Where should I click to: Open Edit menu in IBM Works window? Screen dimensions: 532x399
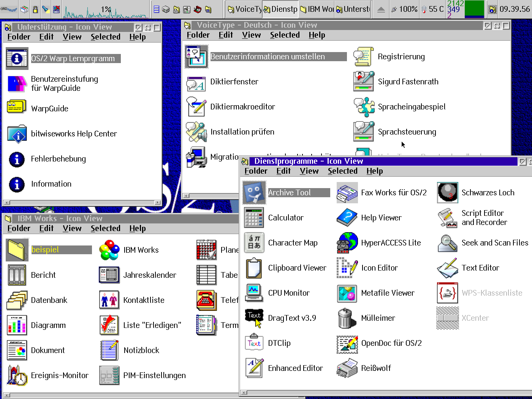click(x=46, y=228)
